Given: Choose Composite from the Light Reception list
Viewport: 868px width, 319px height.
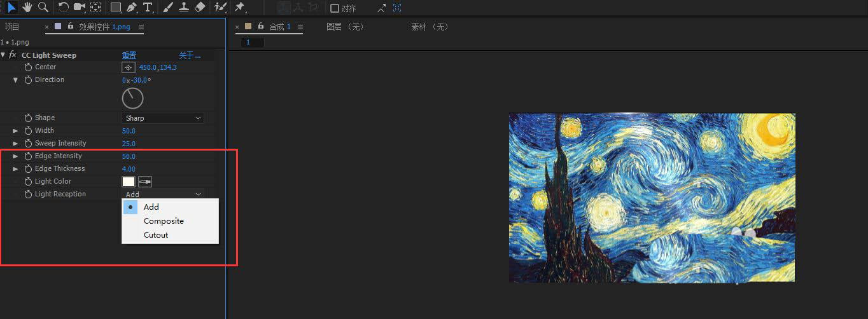Looking at the screenshot, I should pyautogui.click(x=164, y=221).
